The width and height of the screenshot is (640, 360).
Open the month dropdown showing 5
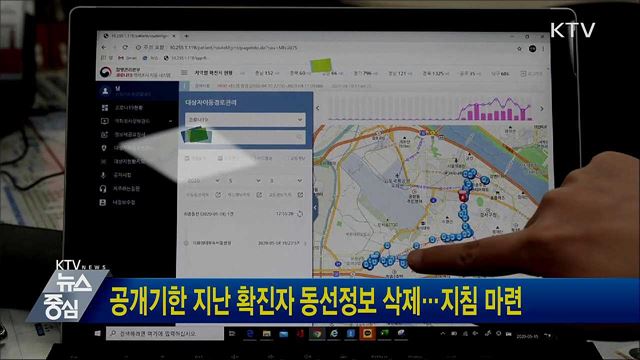coord(244,180)
